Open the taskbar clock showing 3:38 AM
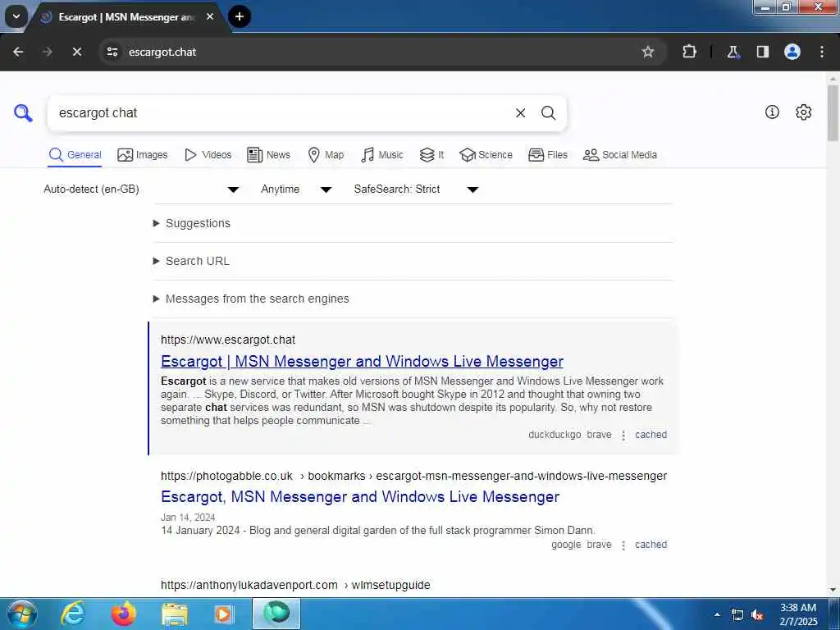This screenshot has width=840, height=630. click(798, 614)
